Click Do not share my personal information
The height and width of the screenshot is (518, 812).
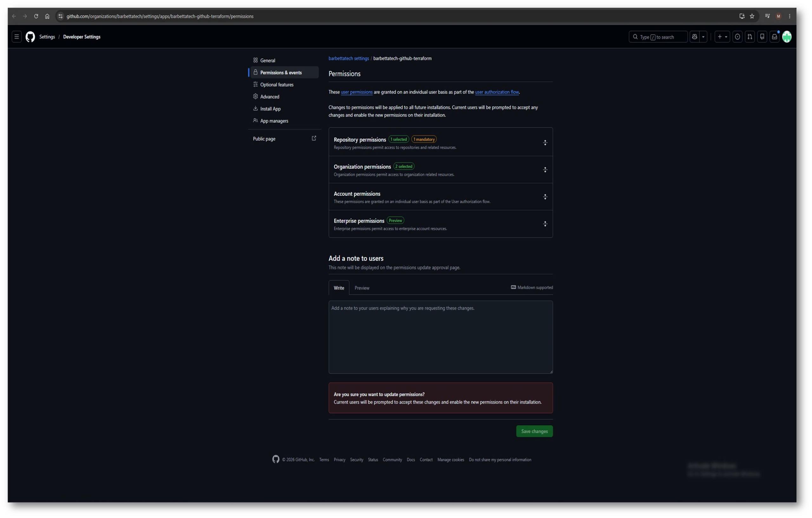500,460
